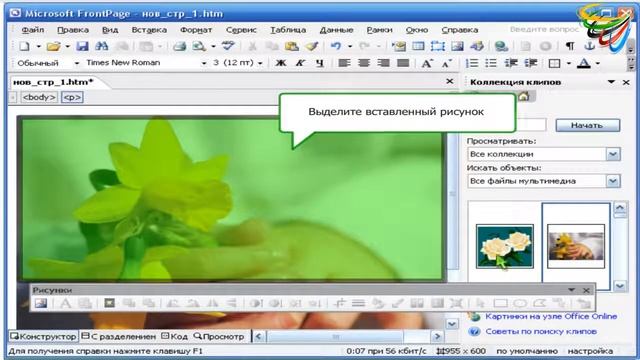Save the page with floppy disk icon
The image size is (640, 360).
pos(82,46)
